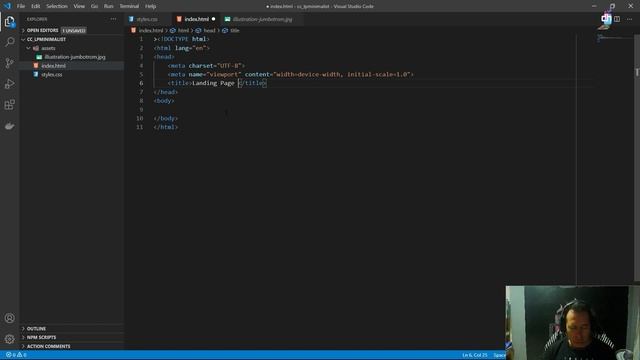Click the errors and warnings status indicator

pos(16,355)
